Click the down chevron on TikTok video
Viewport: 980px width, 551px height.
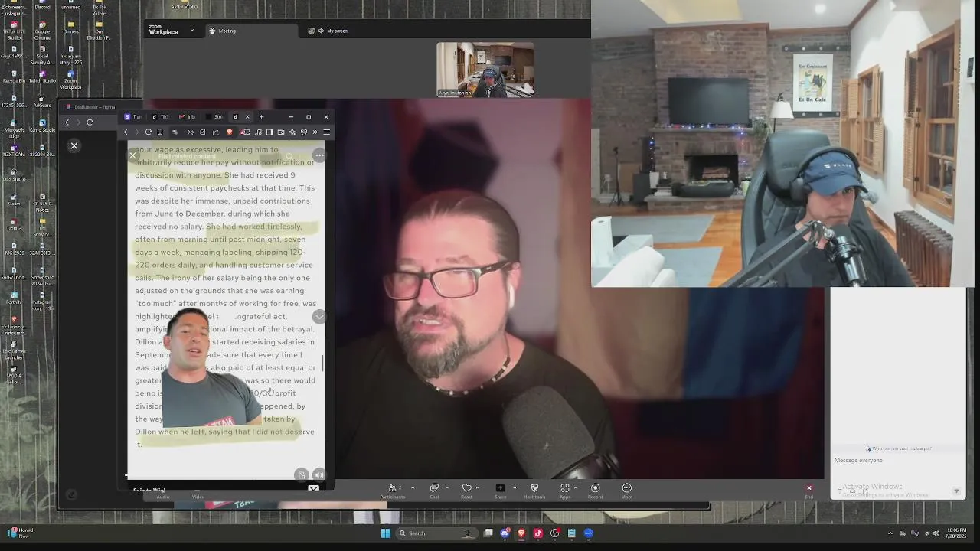[x=319, y=317]
